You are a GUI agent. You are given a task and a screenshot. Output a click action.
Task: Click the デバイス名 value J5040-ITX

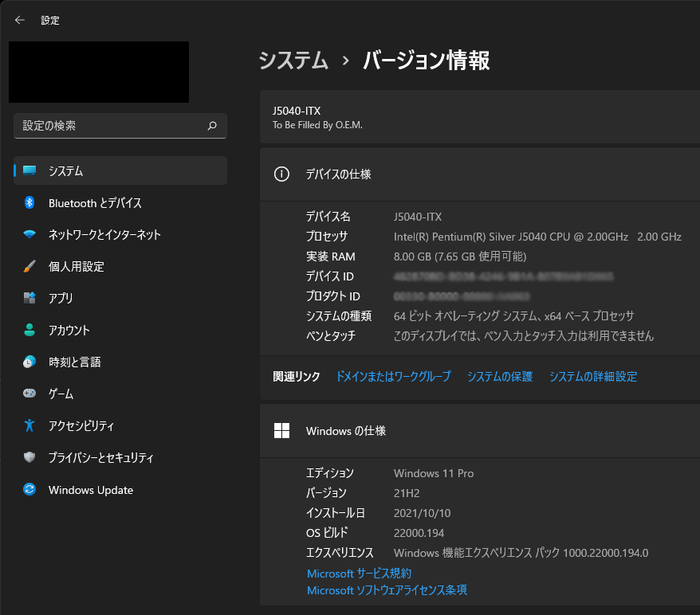[418, 217]
